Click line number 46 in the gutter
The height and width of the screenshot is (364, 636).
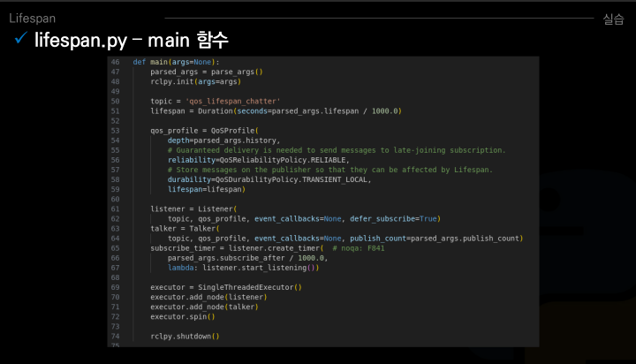pyautogui.click(x=115, y=62)
